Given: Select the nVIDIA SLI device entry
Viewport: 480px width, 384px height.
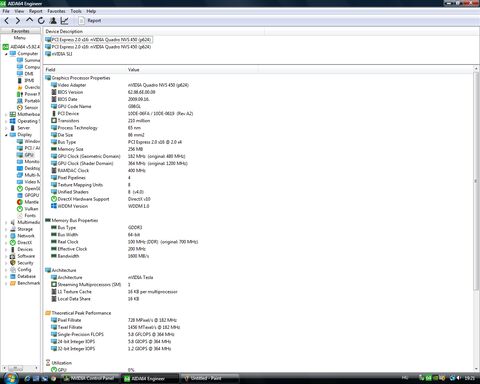Looking at the screenshot, I should (x=59, y=54).
